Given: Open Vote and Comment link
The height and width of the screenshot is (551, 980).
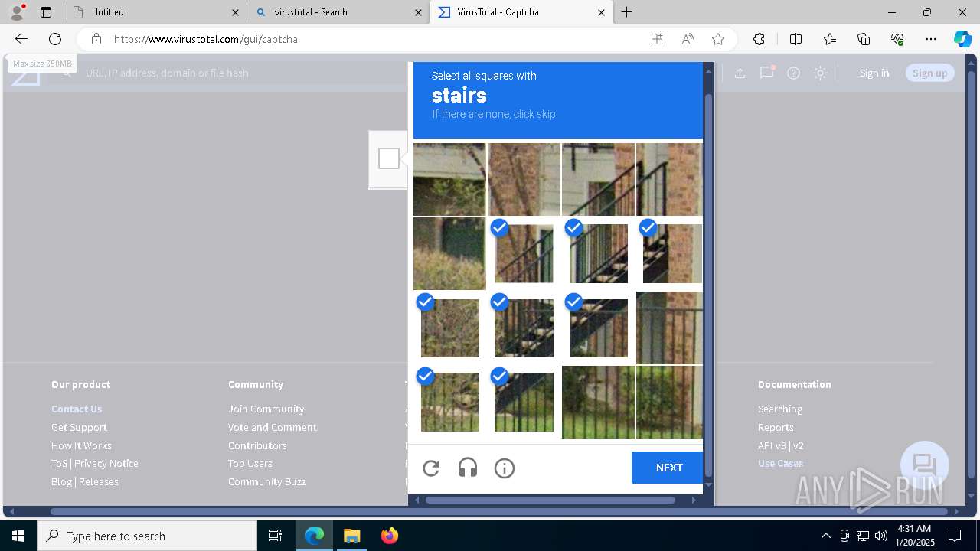Looking at the screenshot, I should click(272, 427).
